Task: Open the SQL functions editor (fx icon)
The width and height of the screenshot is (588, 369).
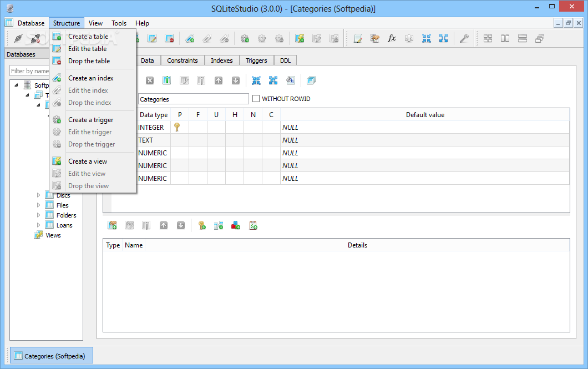Action: point(392,38)
